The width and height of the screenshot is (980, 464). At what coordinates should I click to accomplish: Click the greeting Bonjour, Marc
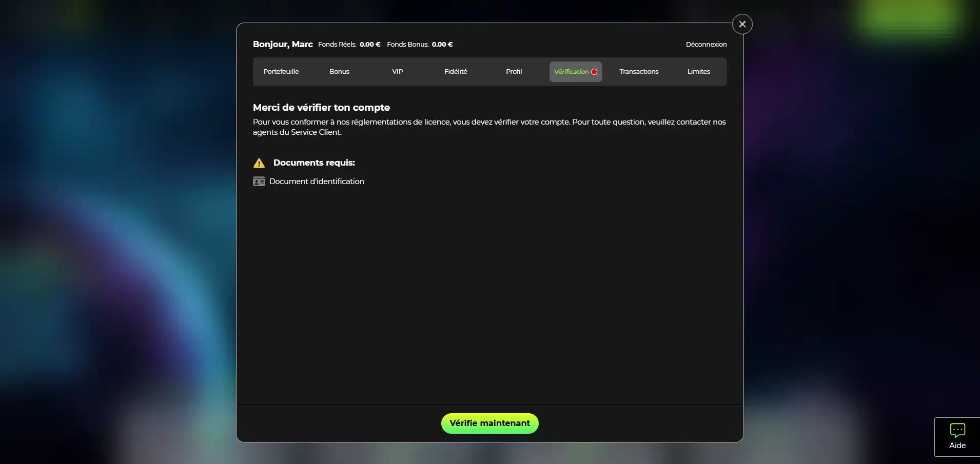click(283, 44)
